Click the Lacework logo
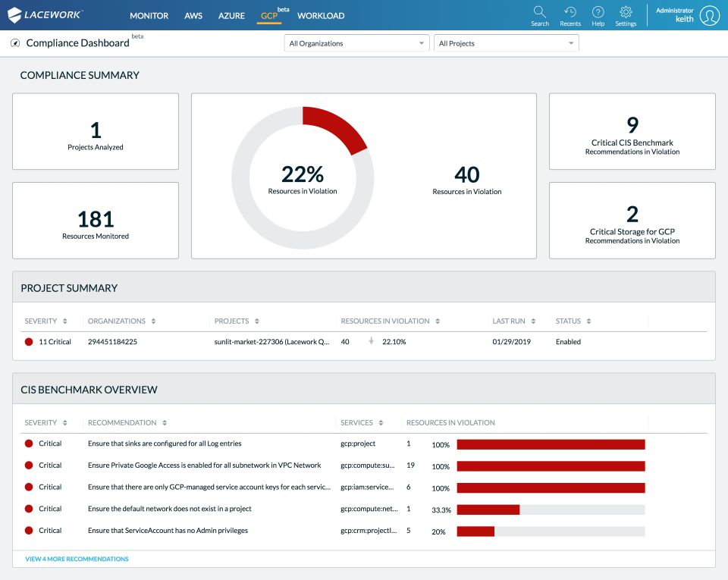This screenshot has width=728, height=580. tap(45, 15)
